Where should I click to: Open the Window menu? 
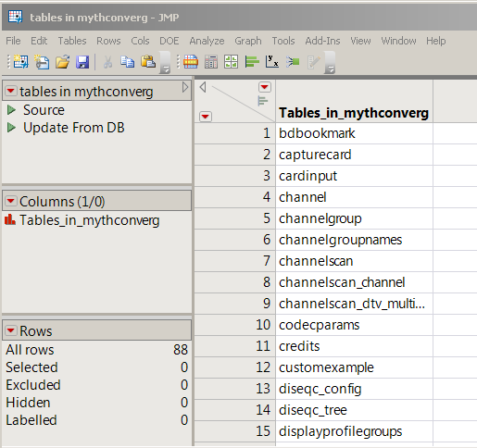click(398, 41)
